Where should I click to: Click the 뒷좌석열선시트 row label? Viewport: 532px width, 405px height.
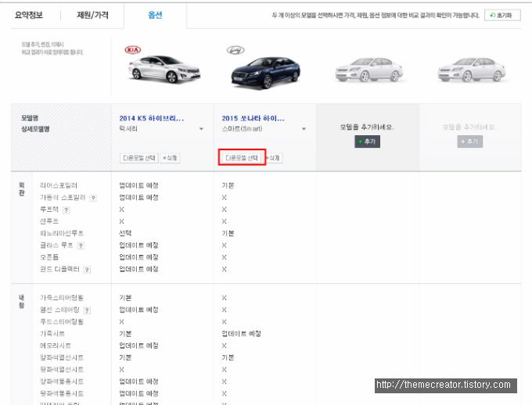[61, 369]
